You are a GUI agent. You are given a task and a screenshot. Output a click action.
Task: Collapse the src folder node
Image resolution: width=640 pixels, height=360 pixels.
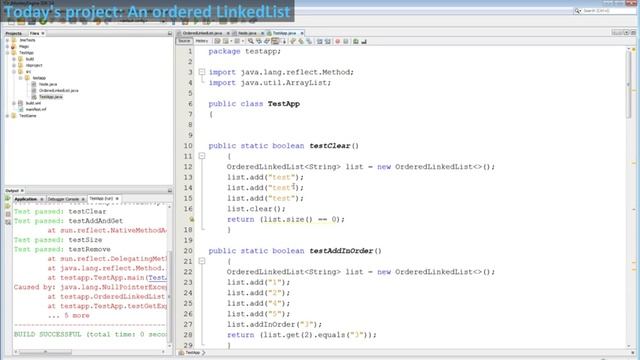coord(14,71)
